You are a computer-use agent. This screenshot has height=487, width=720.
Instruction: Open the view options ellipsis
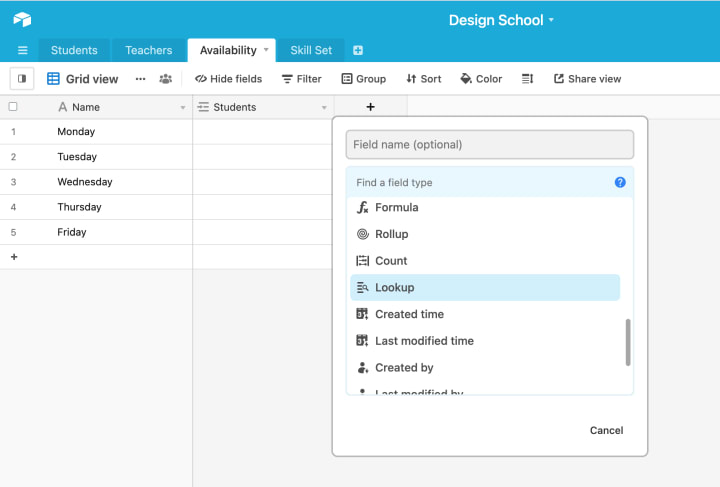[140, 79]
